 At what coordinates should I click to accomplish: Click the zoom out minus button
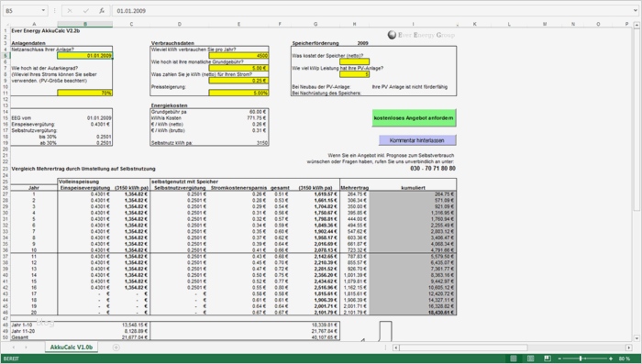559,358
